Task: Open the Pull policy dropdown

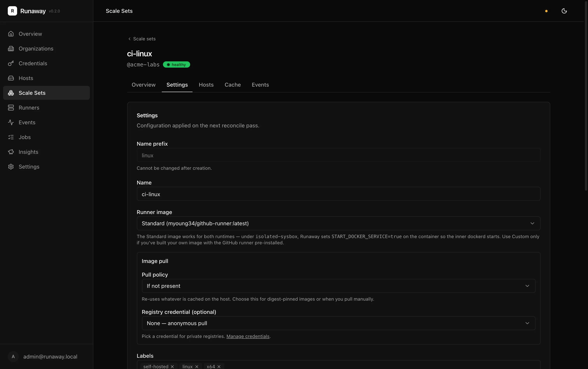Action: (339, 286)
